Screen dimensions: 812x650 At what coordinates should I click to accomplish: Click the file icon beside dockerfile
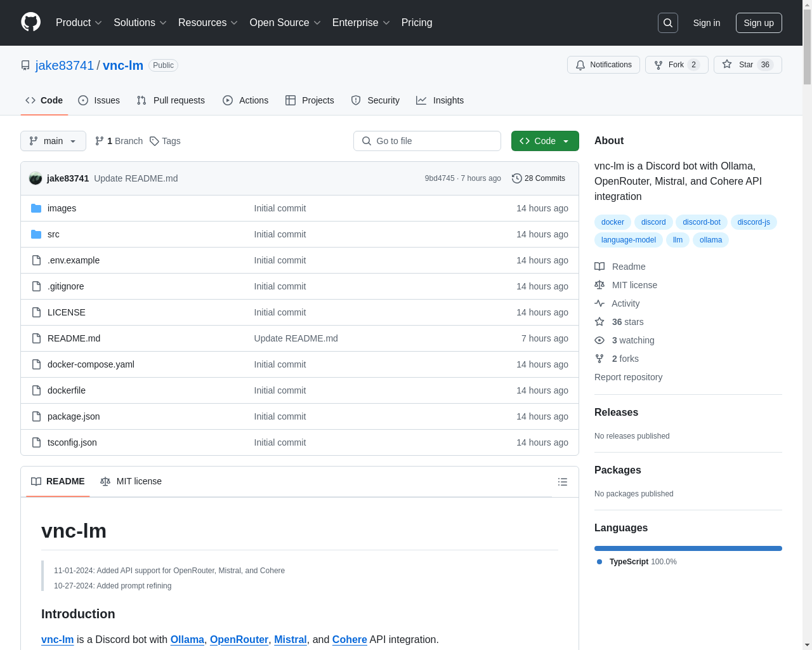pos(36,390)
